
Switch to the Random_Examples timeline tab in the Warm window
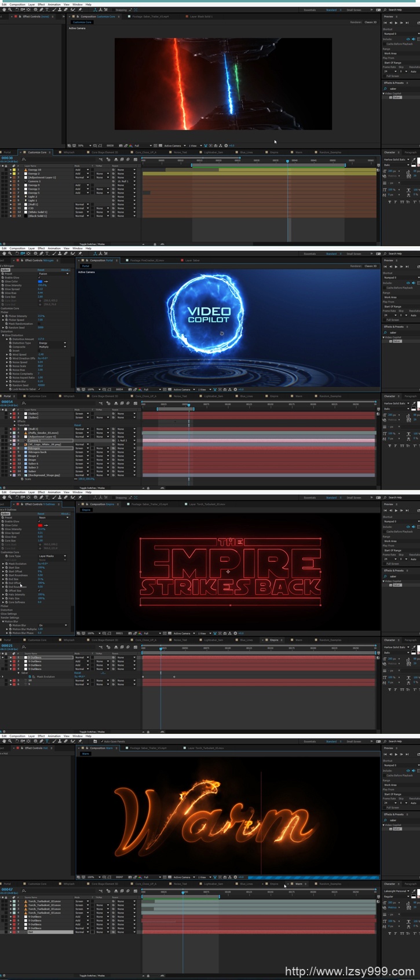[330, 884]
